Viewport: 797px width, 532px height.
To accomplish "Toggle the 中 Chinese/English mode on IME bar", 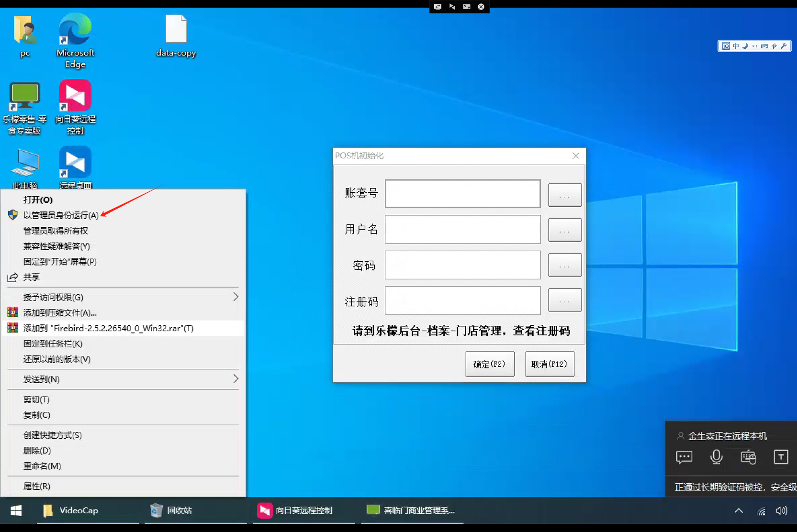I will coord(736,46).
